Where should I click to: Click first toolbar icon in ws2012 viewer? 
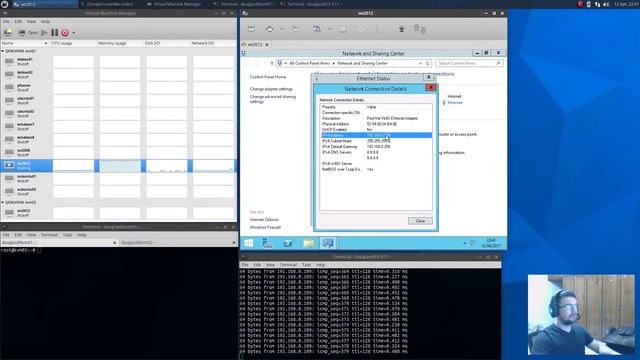(x=251, y=29)
